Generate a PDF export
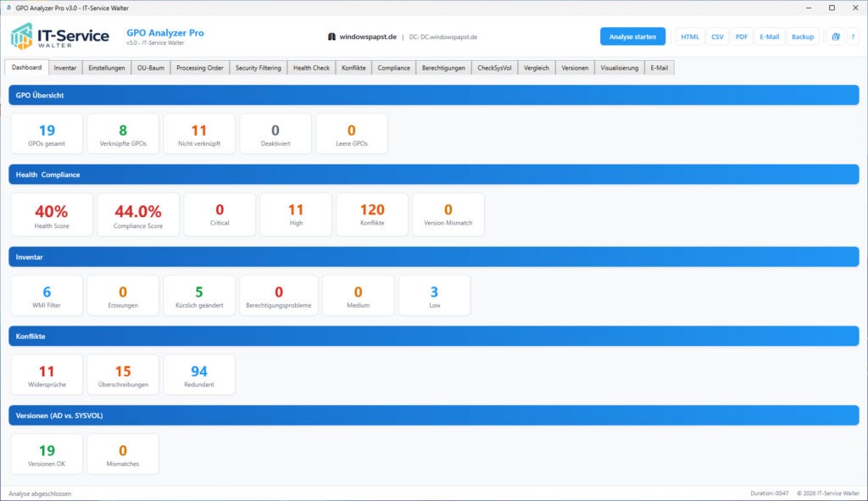 click(x=741, y=36)
